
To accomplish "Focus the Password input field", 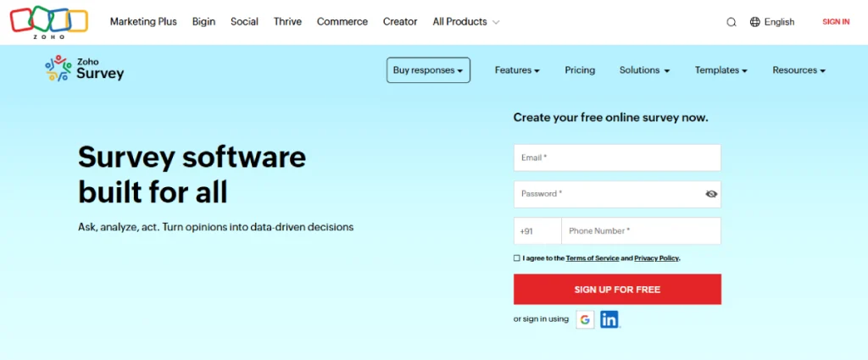I will tap(617, 194).
